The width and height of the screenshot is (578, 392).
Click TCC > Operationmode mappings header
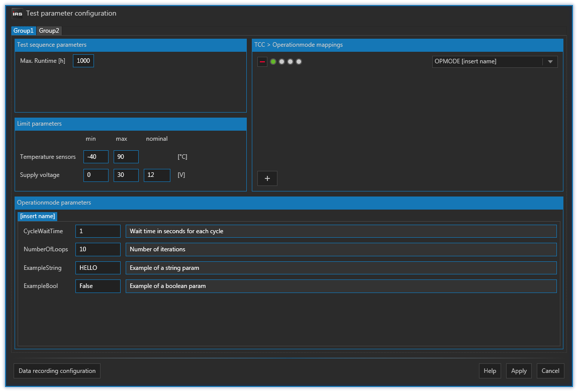pos(407,45)
